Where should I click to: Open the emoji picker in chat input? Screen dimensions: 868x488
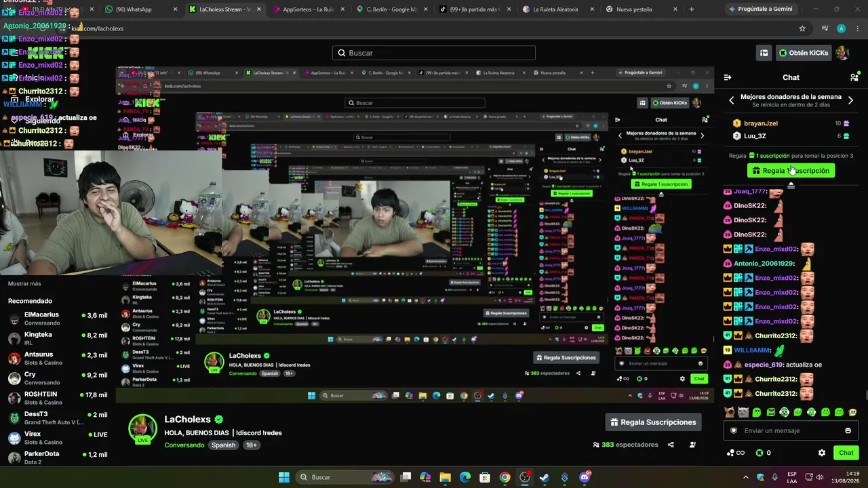tap(848, 430)
